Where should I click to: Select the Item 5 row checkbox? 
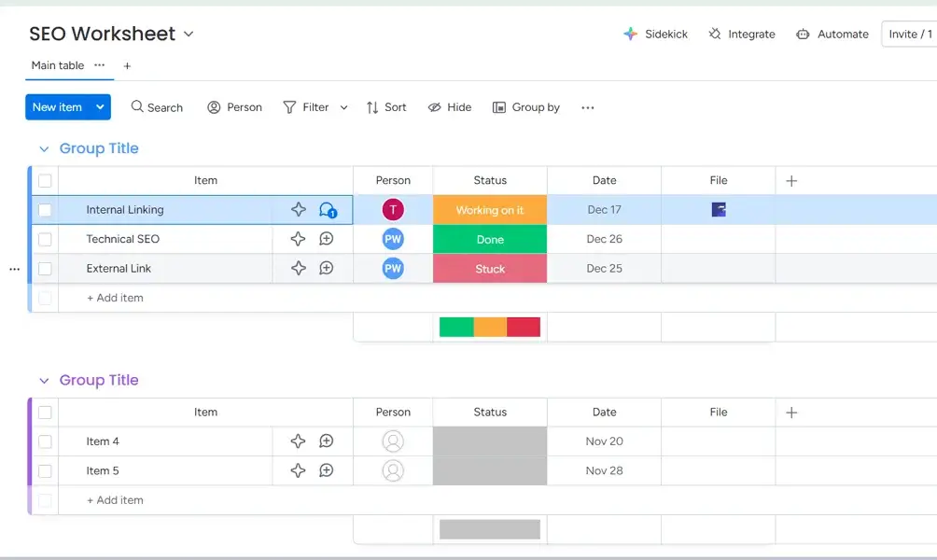(45, 471)
